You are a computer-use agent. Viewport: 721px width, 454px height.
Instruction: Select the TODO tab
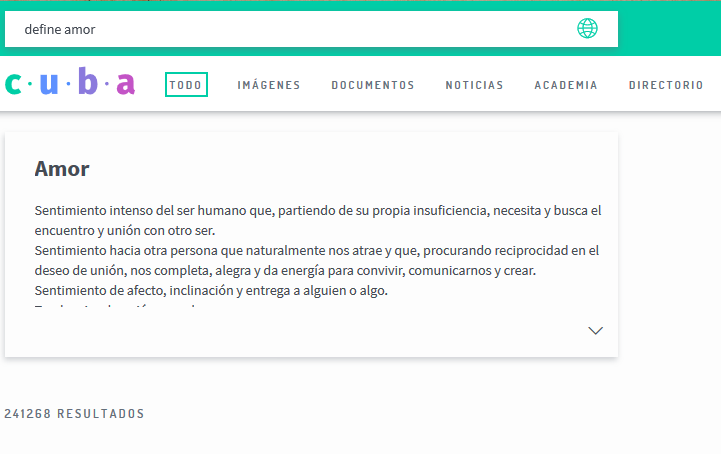pos(186,85)
